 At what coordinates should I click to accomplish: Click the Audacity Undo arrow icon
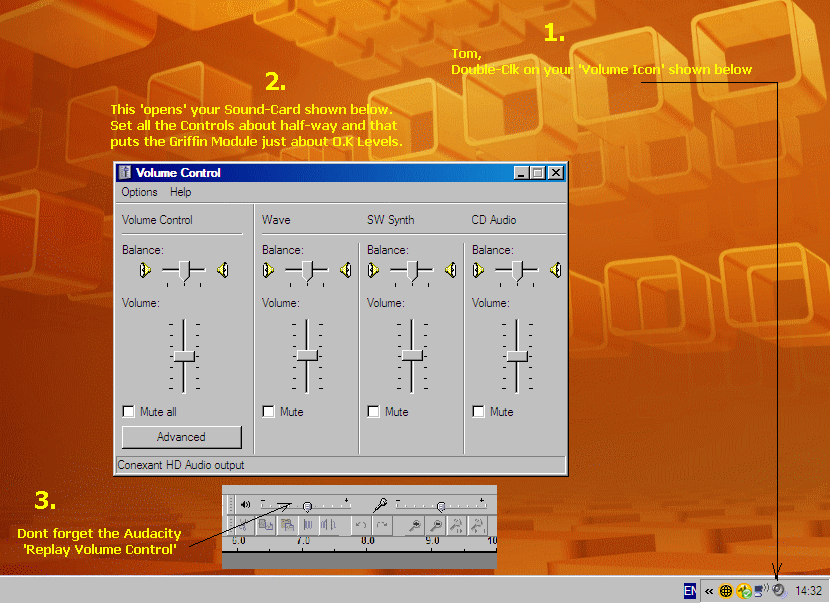[x=362, y=524]
